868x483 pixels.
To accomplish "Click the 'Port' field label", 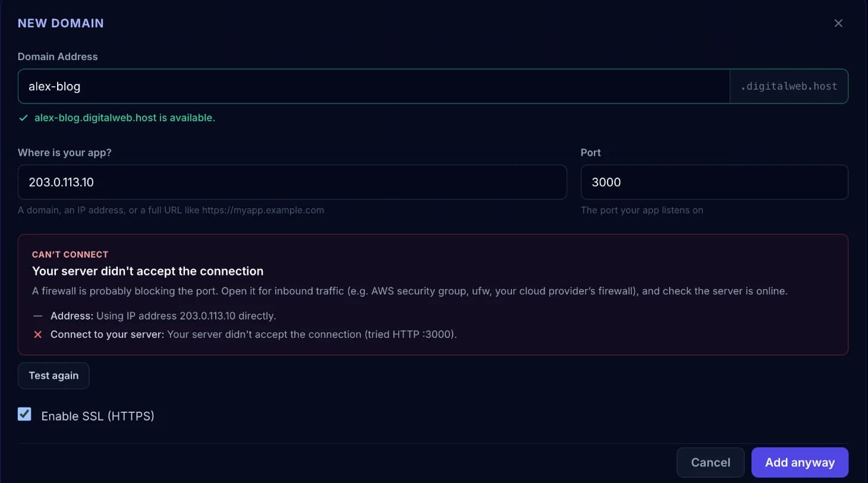I will pyautogui.click(x=590, y=152).
